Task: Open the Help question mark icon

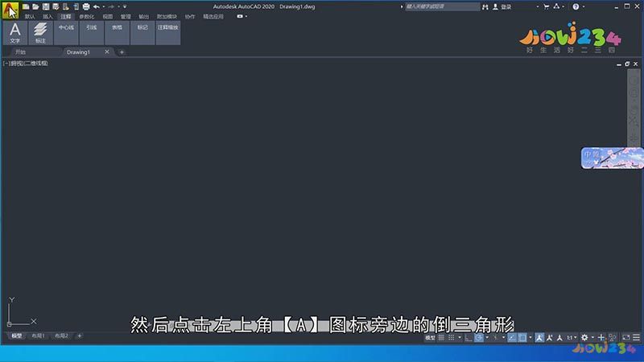Action: pos(576,6)
